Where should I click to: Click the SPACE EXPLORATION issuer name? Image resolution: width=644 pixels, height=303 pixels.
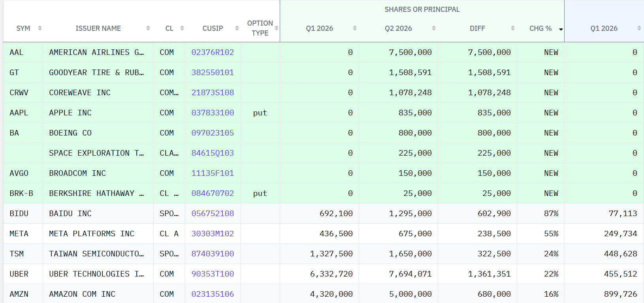coord(96,153)
